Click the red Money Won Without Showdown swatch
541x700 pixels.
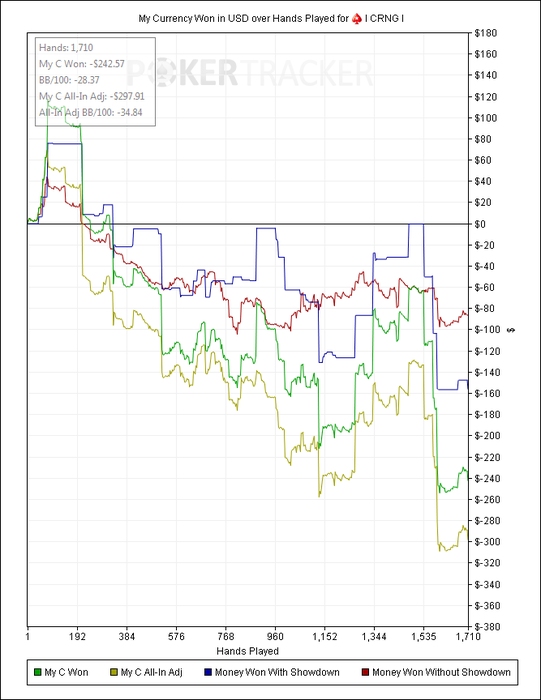[x=366, y=672]
